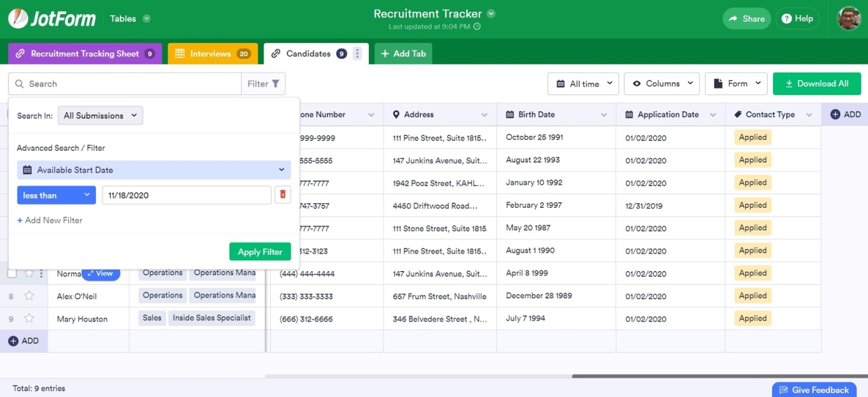The width and height of the screenshot is (868, 397).
Task: Favorite the Mary Houston row
Action: (29, 319)
